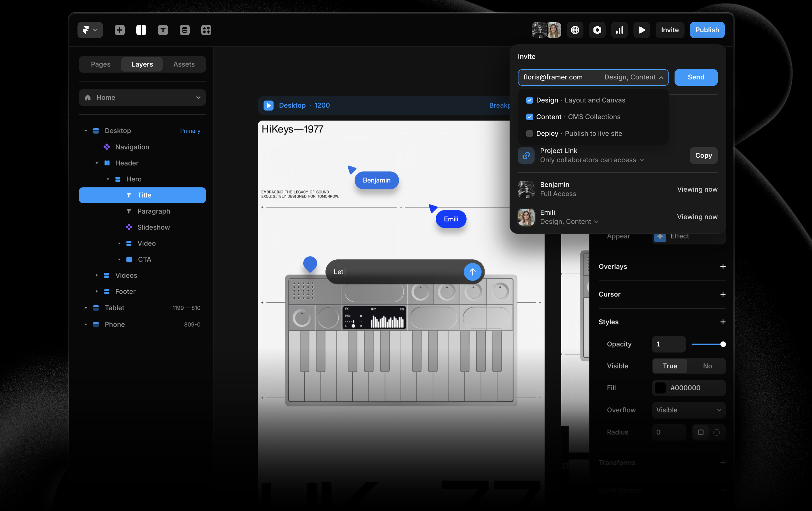Image resolution: width=812 pixels, height=511 pixels.
Task: Open the analytics bar chart icon
Action: click(x=619, y=30)
